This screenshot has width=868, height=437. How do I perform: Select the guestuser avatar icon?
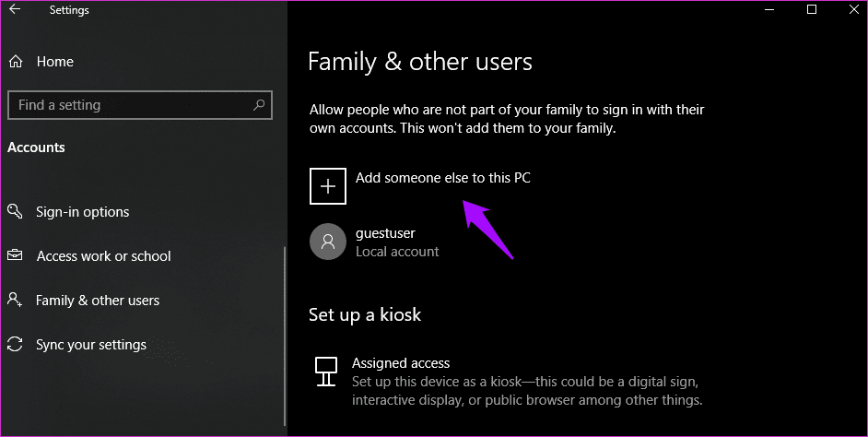pos(328,242)
